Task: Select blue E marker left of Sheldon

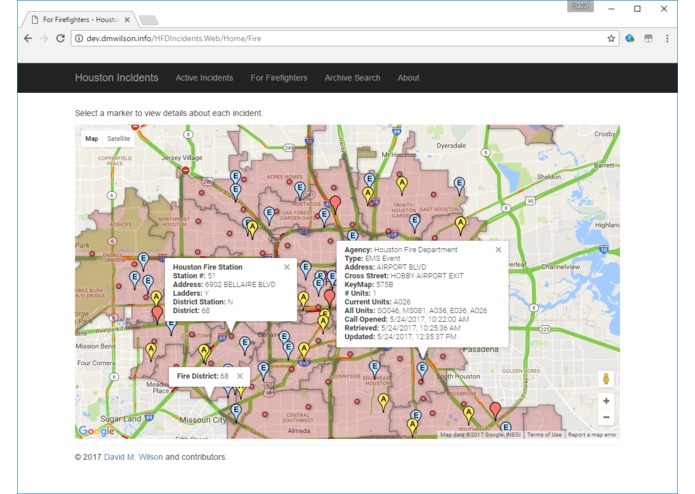Action: 459,186
